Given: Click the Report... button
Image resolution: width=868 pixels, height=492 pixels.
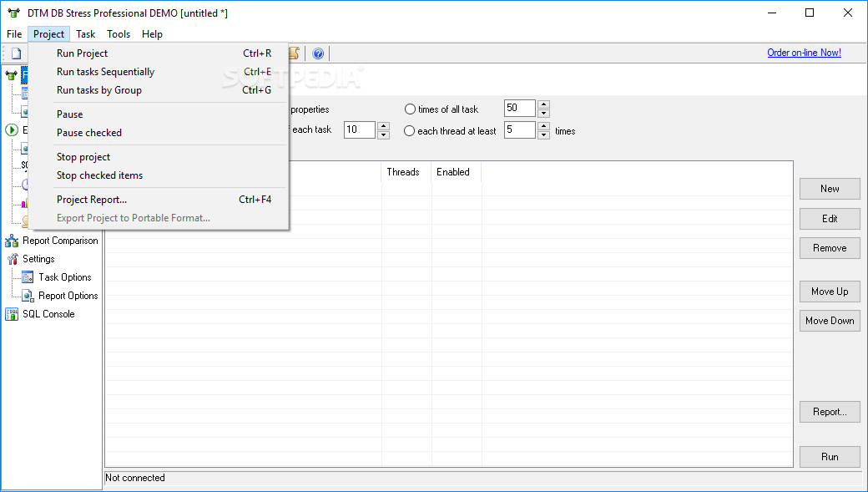Looking at the screenshot, I should pos(830,412).
